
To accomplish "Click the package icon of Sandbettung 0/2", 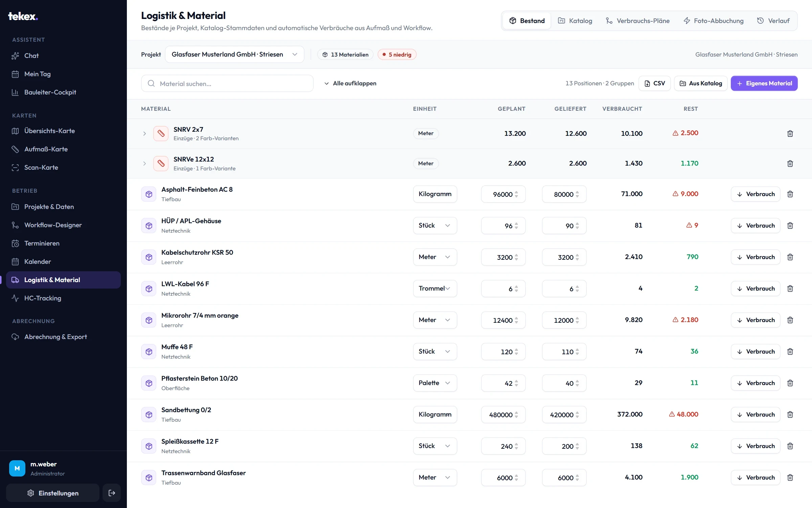I will click(149, 415).
